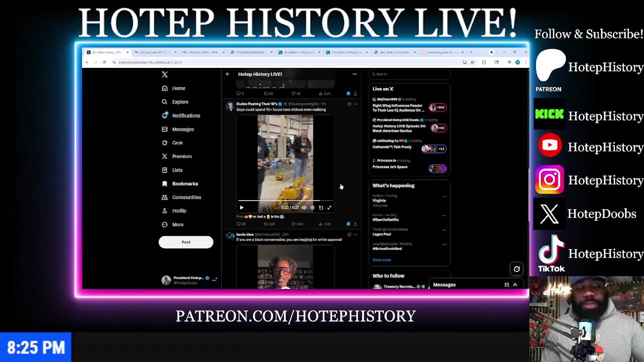Remove bookmark on the topmost partial post

click(x=348, y=94)
